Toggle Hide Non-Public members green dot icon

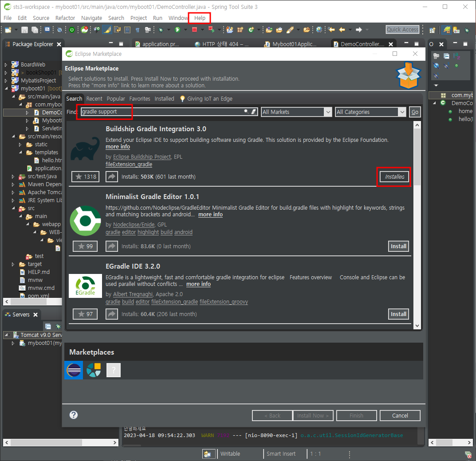click(x=456, y=66)
